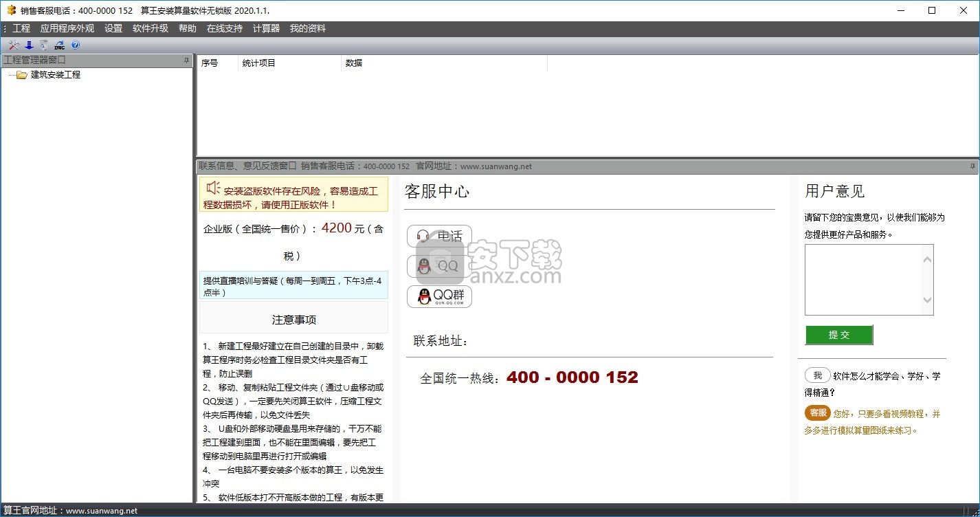Click the QQ customer service button
980x517 pixels.
click(x=440, y=266)
